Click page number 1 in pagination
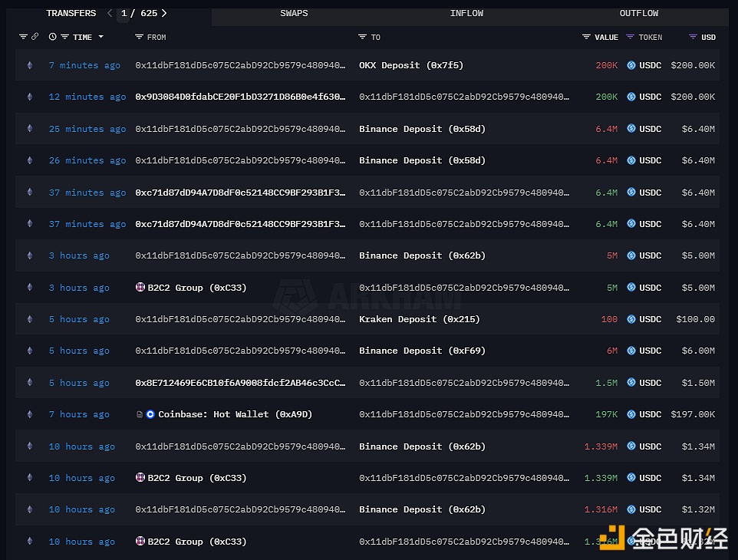The height and width of the screenshot is (560, 738). coord(124,13)
